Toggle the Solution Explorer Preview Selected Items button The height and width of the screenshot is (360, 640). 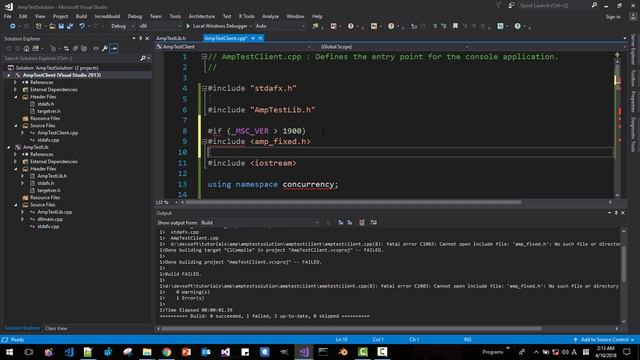pyautogui.click(x=114, y=49)
